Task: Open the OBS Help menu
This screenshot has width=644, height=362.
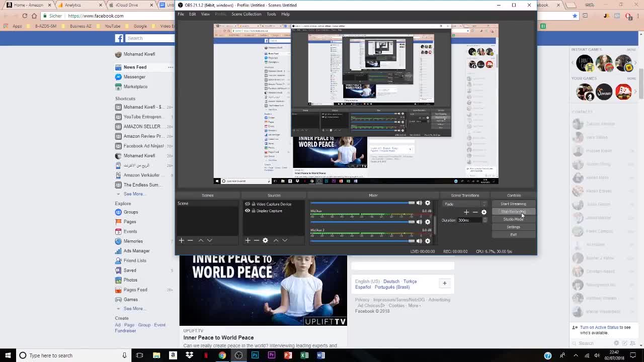Action: pos(285,14)
